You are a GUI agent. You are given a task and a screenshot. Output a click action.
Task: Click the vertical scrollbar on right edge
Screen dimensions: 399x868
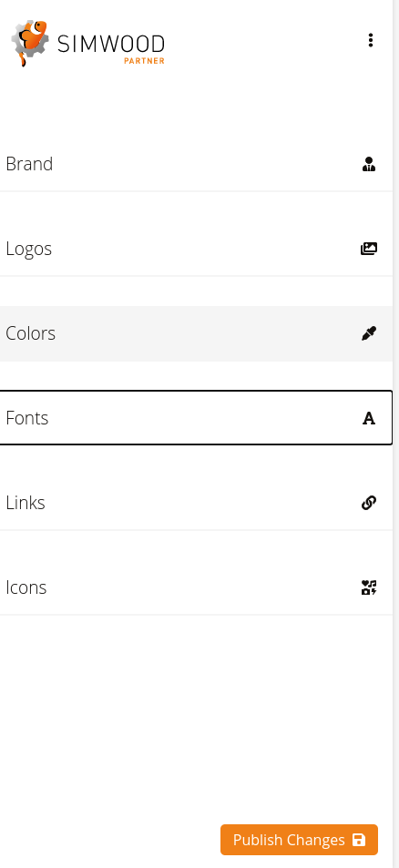tap(395, 434)
